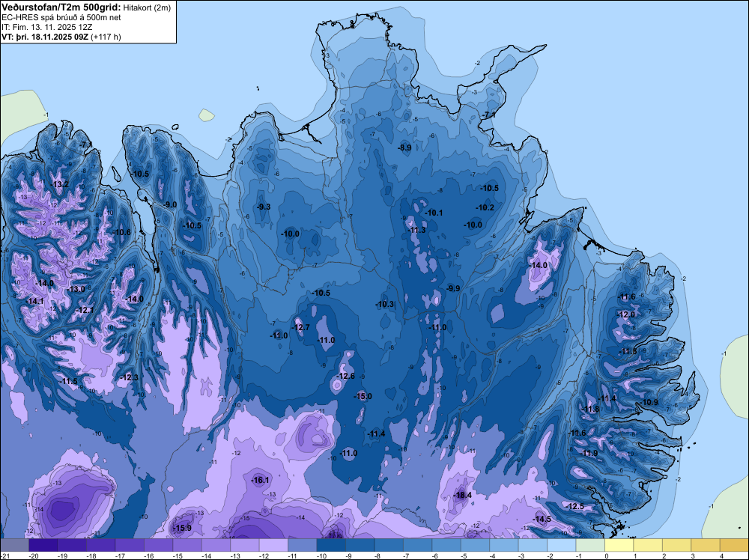Click the -11.8 temperature label

click(590, 409)
